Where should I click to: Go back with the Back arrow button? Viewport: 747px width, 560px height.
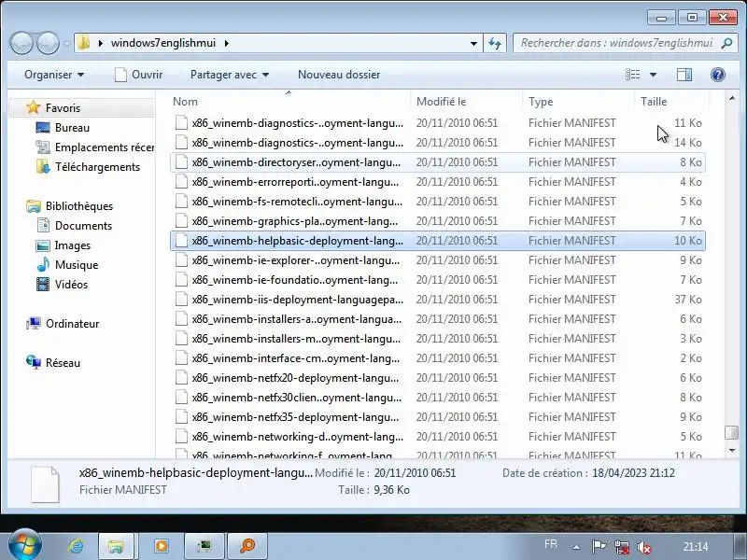point(21,43)
